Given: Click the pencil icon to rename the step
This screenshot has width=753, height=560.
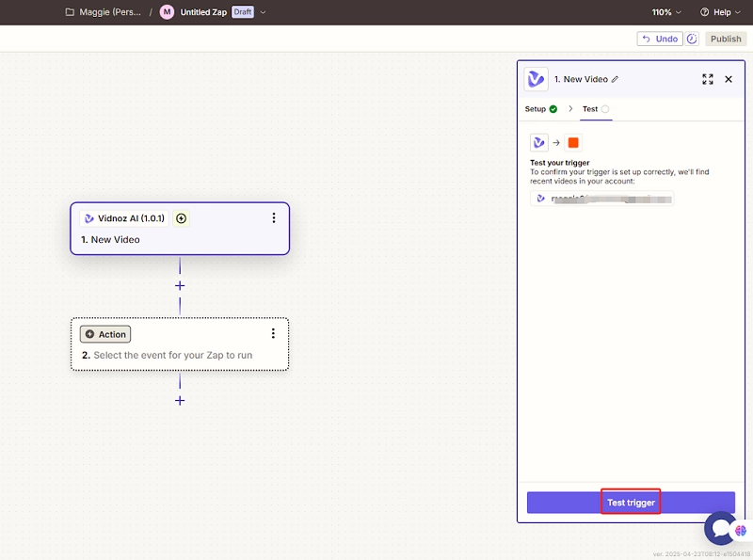Looking at the screenshot, I should click(616, 80).
